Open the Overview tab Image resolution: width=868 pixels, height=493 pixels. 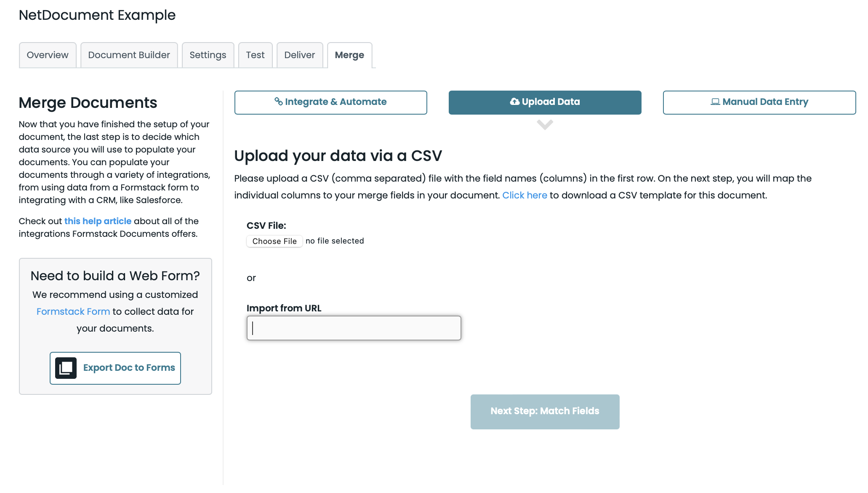(x=48, y=55)
